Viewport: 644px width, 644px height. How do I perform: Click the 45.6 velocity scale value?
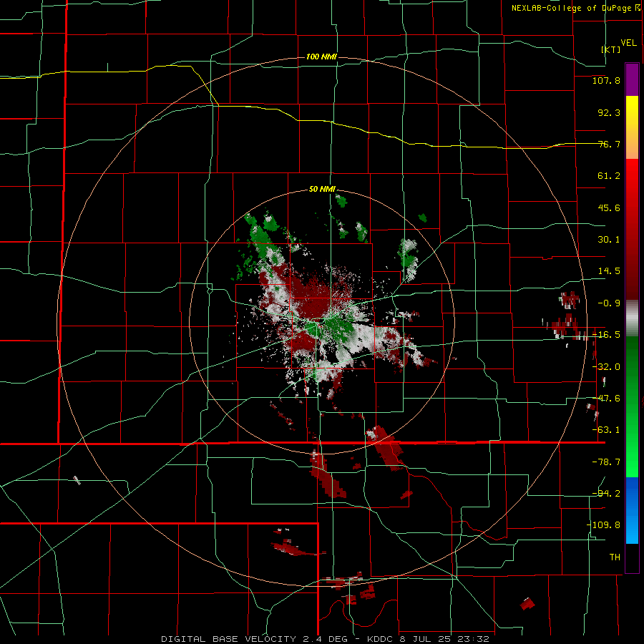coord(609,208)
